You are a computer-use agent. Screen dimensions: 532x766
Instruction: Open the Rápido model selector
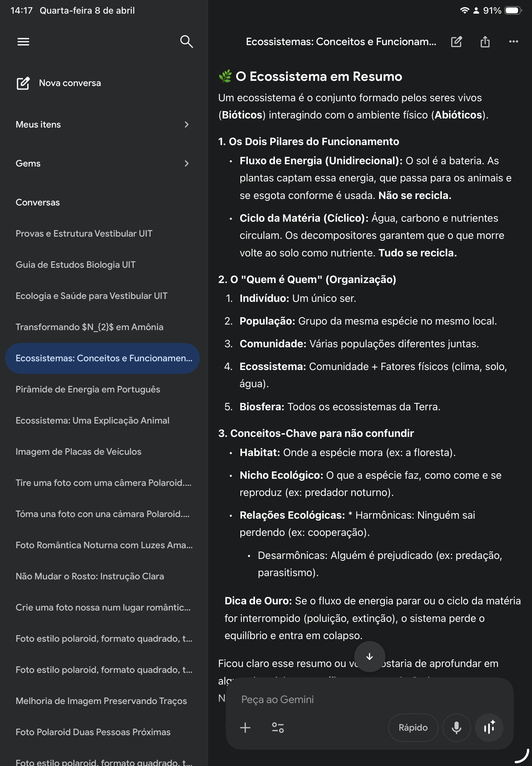pos(413,727)
